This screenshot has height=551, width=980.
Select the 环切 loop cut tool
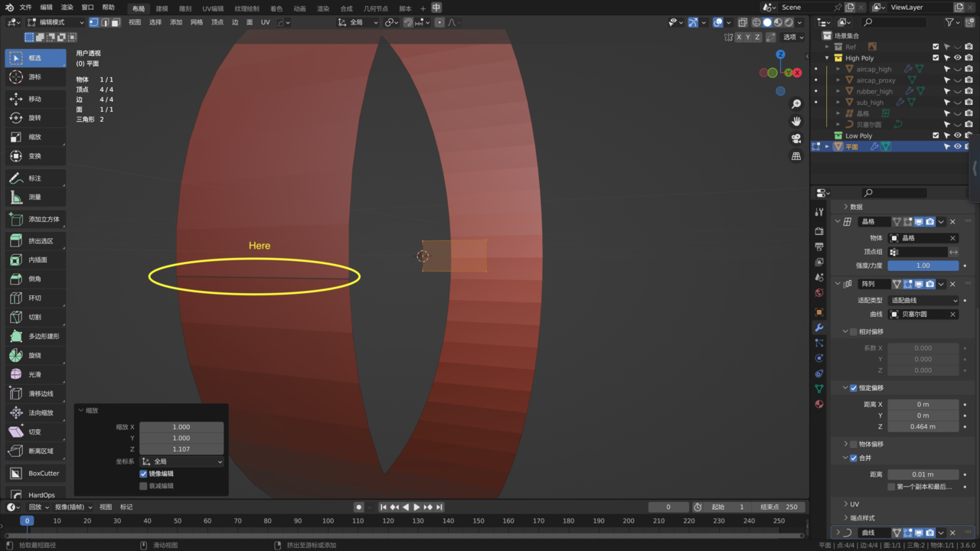pyautogui.click(x=35, y=298)
